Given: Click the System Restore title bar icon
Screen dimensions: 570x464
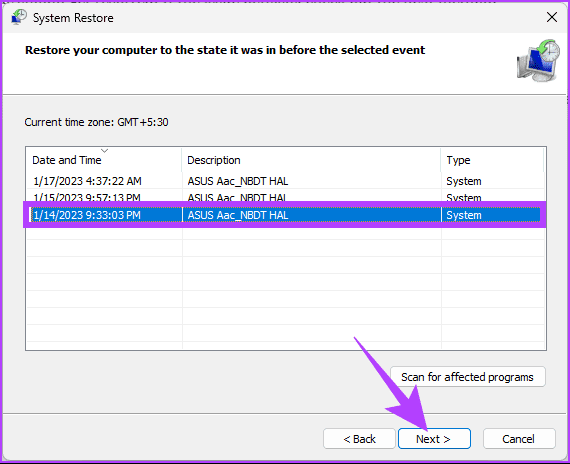Looking at the screenshot, I should click(x=19, y=17).
